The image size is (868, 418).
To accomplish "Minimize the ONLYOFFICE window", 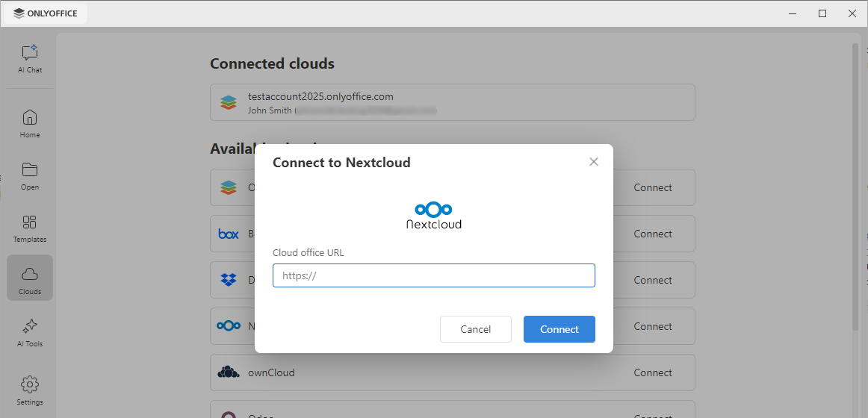I will [793, 13].
